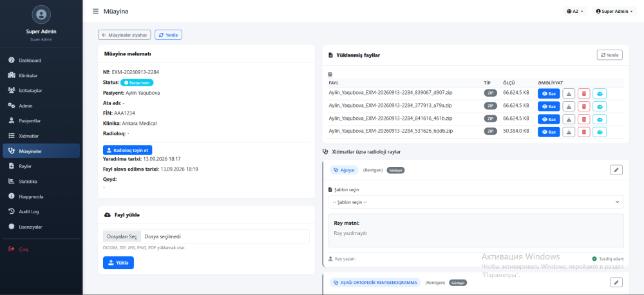This screenshot has width=644, height=295.
Task: Edit the AŞAĞI ORTOPEDİK RENTGENOQRAMMA report via pencil
Action: pyautogui.click(x=616, y=282)
